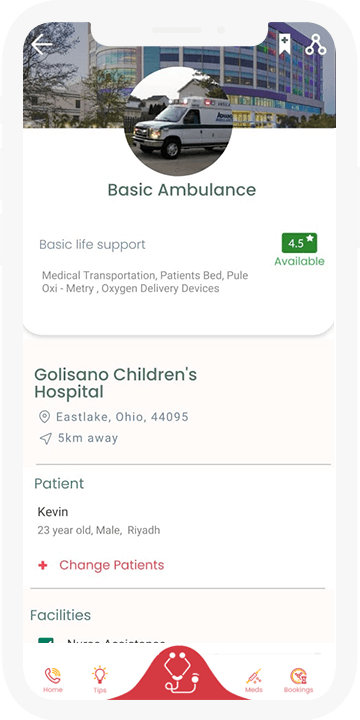This screenshot has height=720, width=360.
Task: Tap the central stethoscope button
Action: click(181, 673)
